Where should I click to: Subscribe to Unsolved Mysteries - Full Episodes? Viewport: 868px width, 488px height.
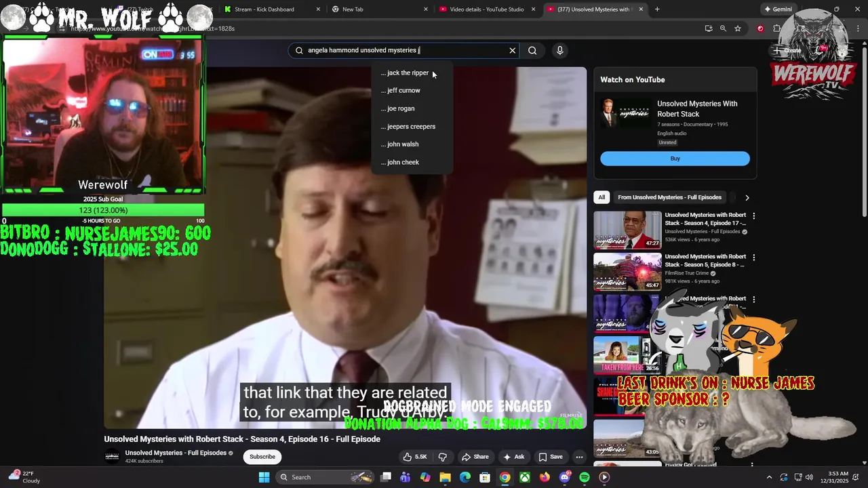(x=262, y=457)
